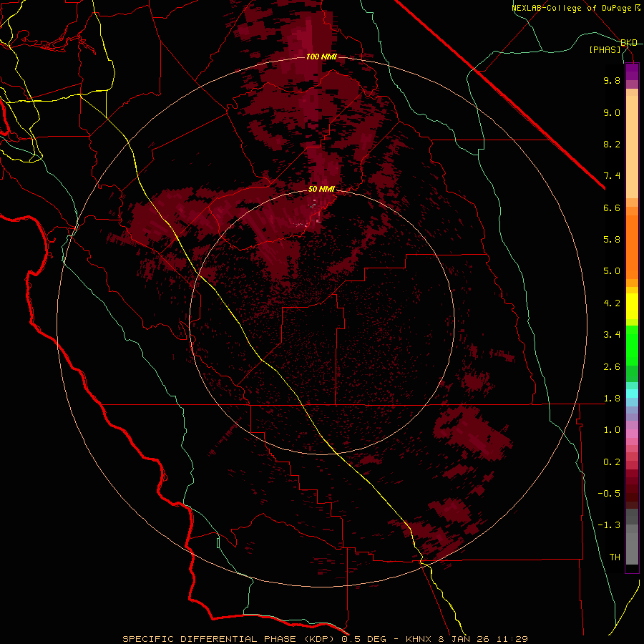Click the 5.8 scale value
The width and height of the screenshot is (644, 644).
612,240
